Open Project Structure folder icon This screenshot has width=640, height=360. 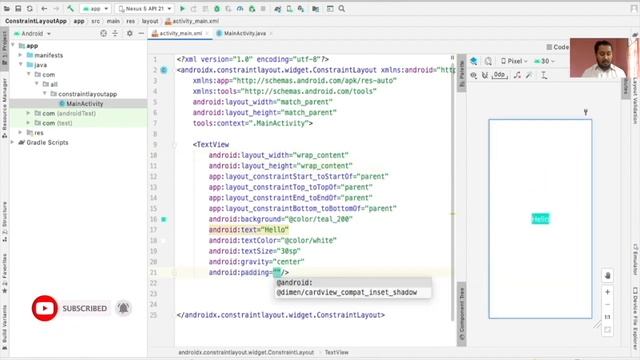click(x=316, y=9)
